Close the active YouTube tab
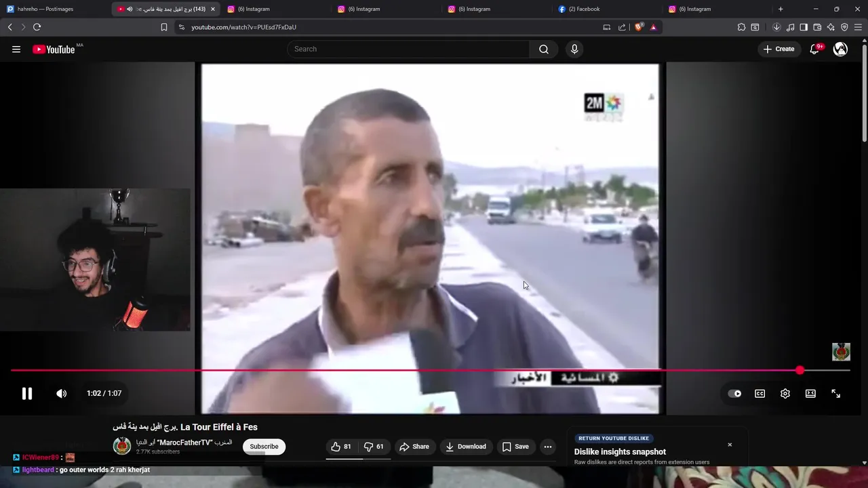The height and width of the screenshot is (488, 868). coord(213,9)
